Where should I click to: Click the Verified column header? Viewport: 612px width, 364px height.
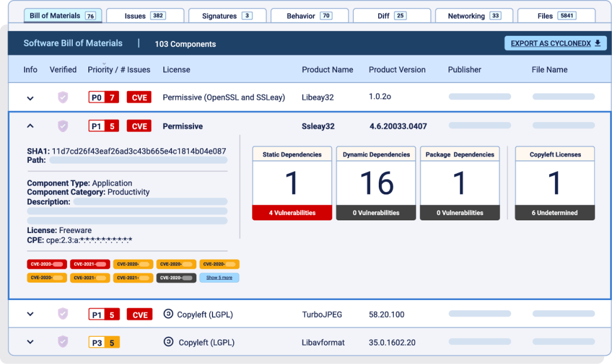tap(63, 69)
